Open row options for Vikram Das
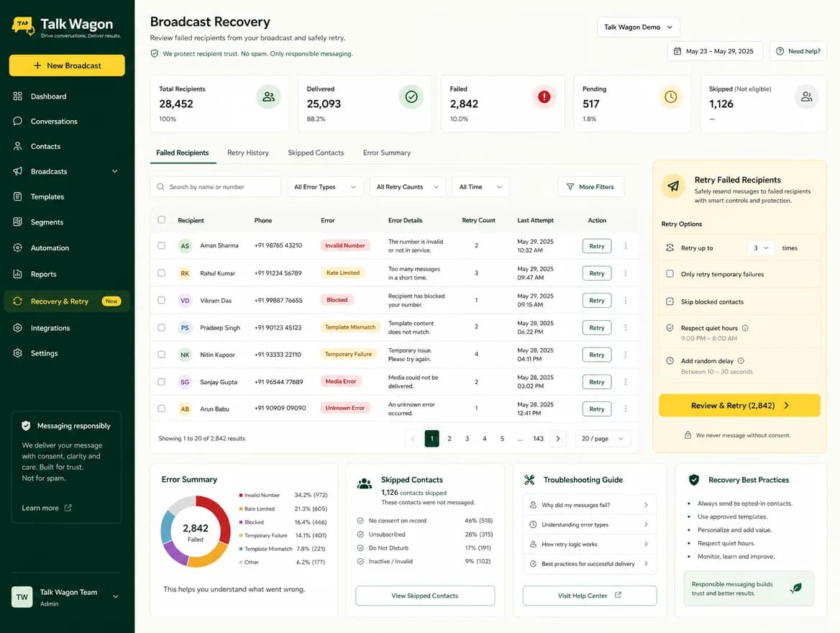Screen dimensions: 840x633 (625, 300)
